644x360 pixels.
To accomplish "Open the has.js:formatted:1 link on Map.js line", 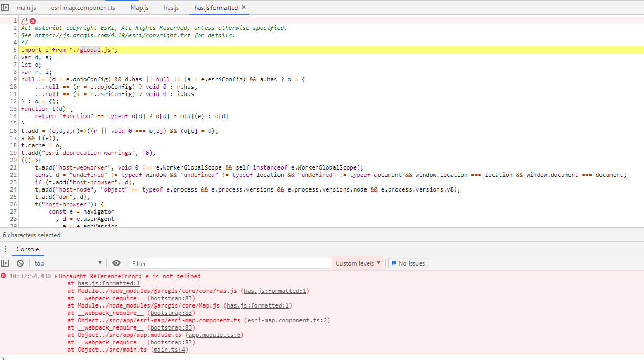I will click(x=258, y=305).
